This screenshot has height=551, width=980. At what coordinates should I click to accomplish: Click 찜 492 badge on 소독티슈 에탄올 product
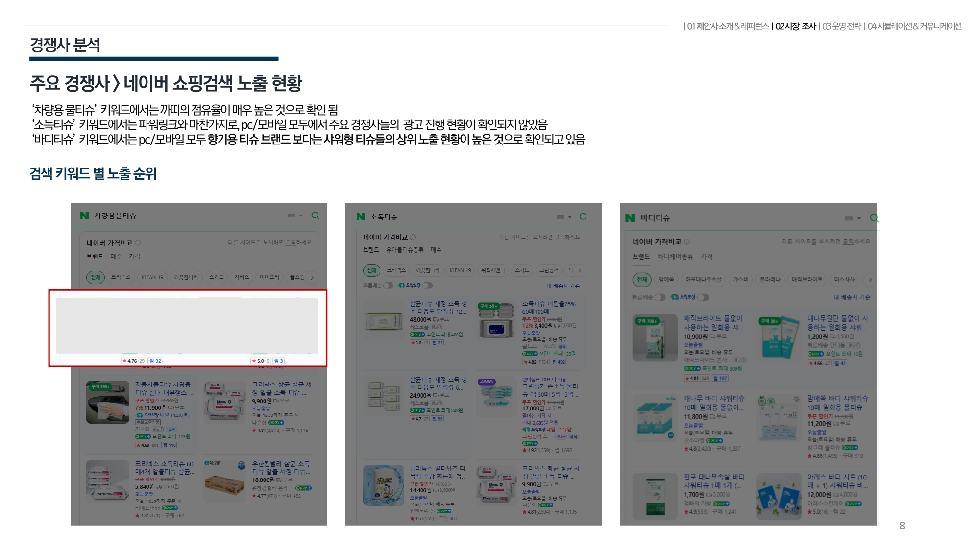pos(559,362)
